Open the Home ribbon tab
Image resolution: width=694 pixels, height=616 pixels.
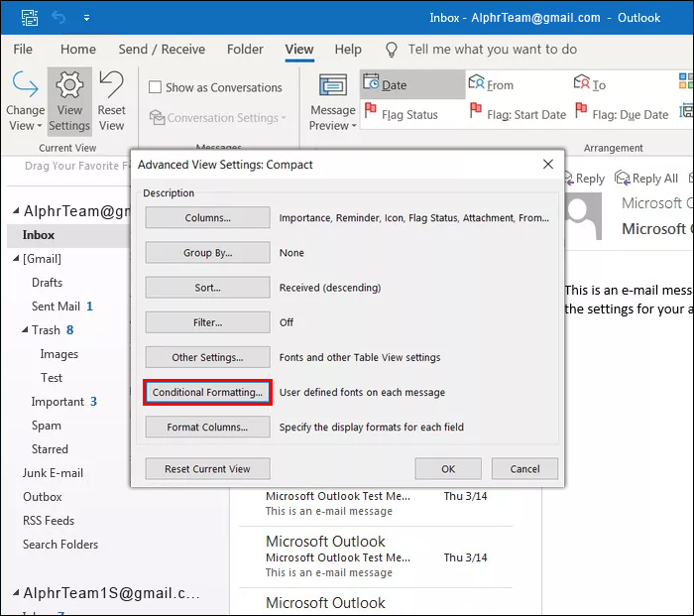pyautogui.click(x=78, y=50)
